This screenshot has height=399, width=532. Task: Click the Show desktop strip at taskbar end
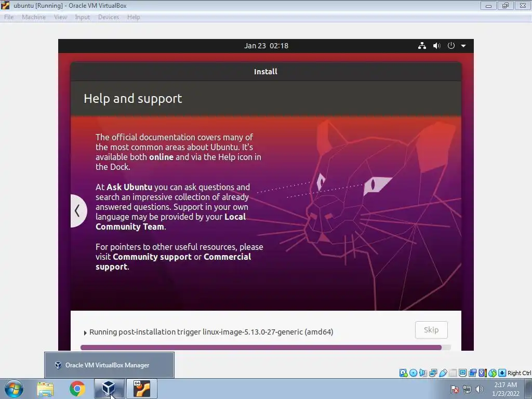click(x=528, y=389)
